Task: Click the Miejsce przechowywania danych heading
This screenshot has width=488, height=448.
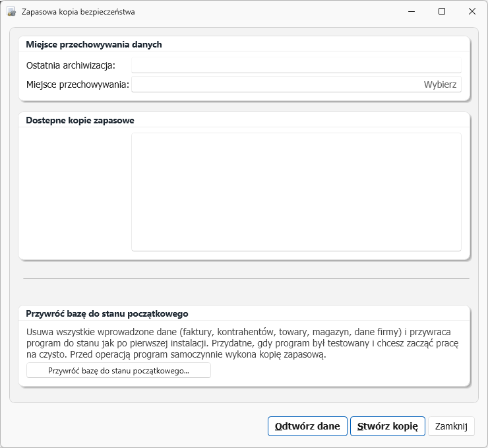Action: pyautogui.click(x=94, y=44)
